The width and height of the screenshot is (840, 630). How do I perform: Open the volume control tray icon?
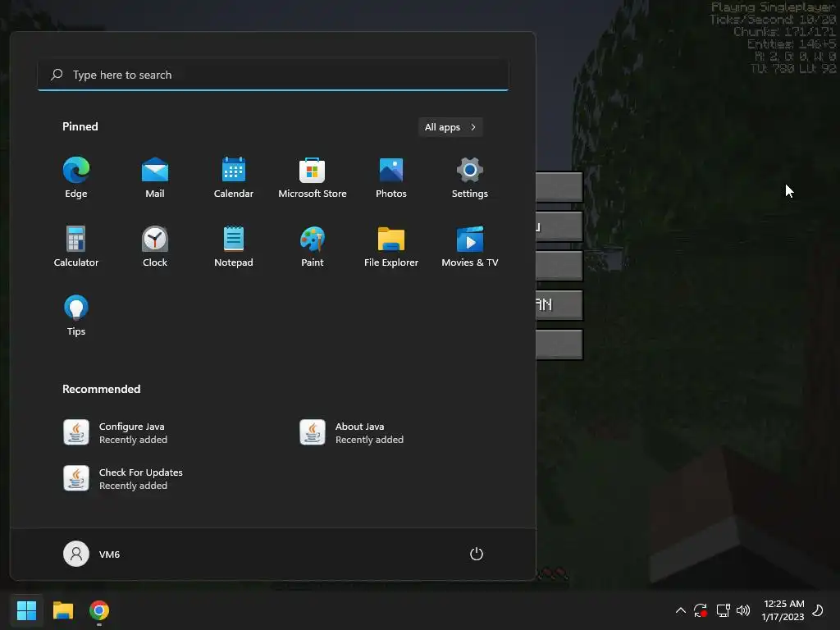click(743, 610)
